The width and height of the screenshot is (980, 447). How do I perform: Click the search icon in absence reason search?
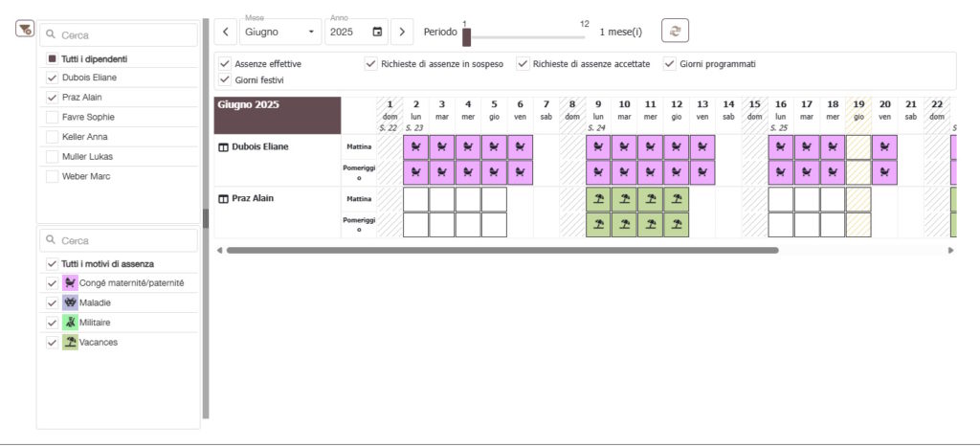pos(52,240)
